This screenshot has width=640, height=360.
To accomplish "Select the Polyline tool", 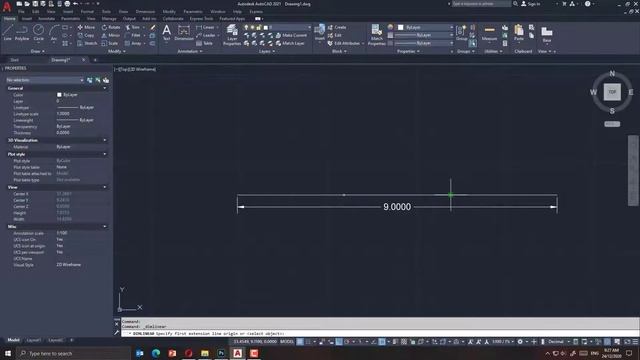I will coord(22,32).
